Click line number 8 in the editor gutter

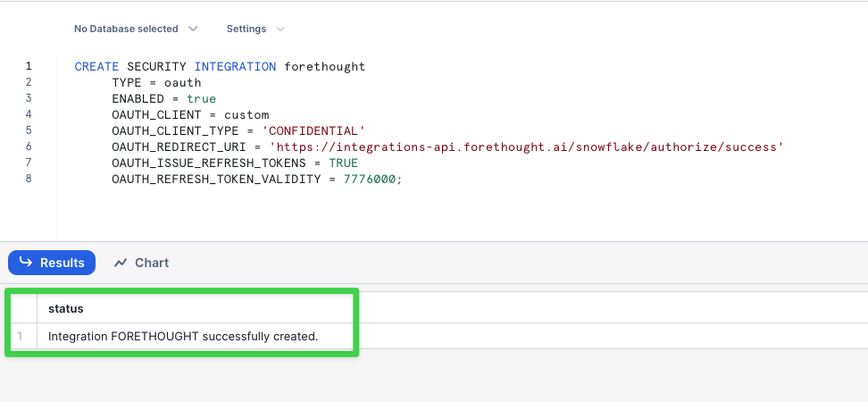[x=29, y=179]
